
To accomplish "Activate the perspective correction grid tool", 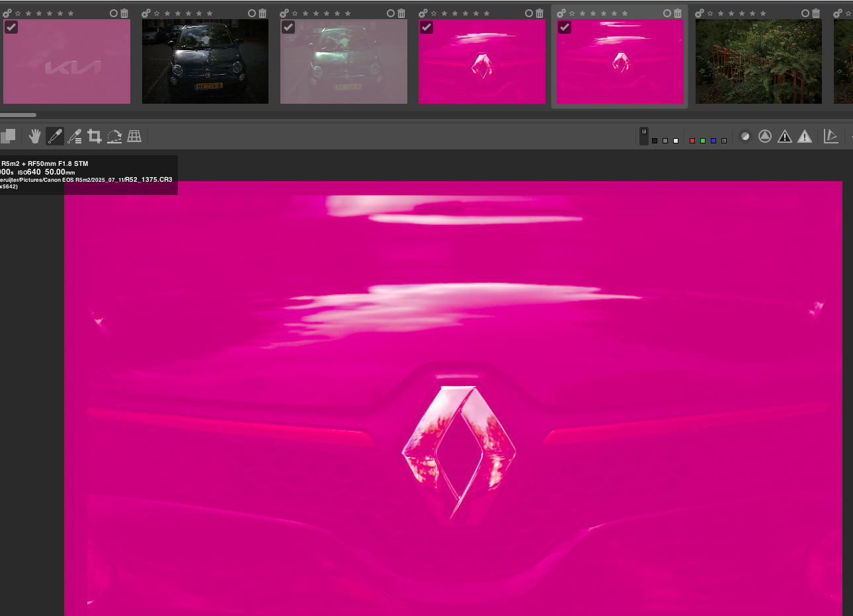I will 134,136.
